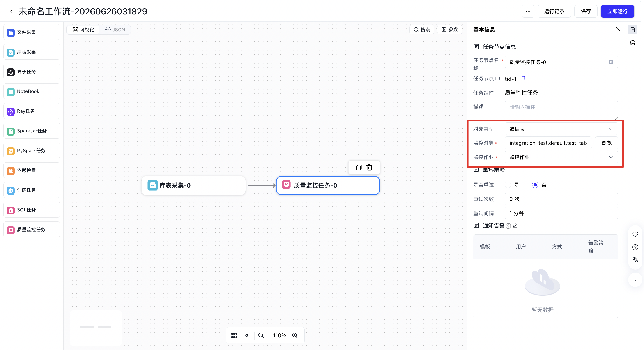Click the 描述 description text area
Screen dimensions: 644x350
[x=561, y=110]
